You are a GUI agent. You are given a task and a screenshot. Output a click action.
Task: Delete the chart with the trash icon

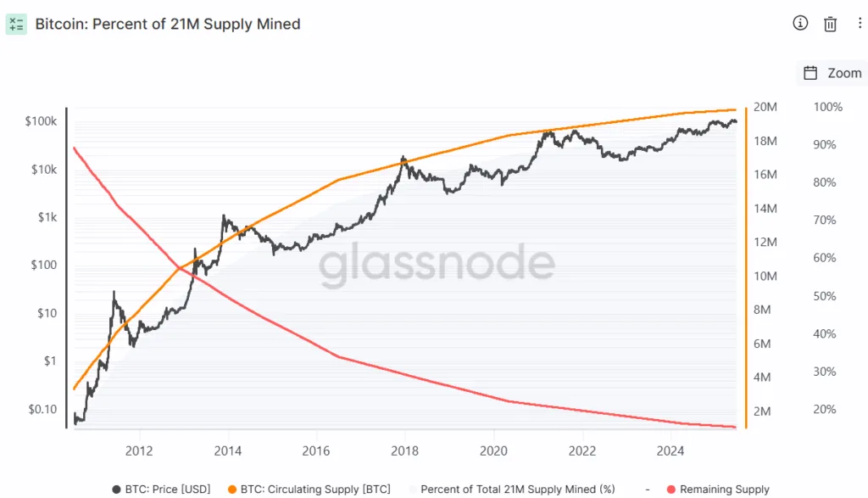(x=831, y=24)
